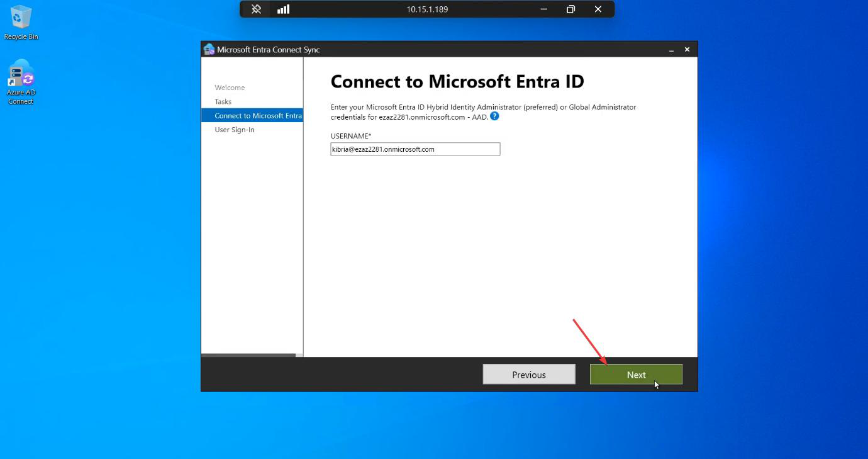868x459 pixels.
Task: Click the USERNAME input field
Action: pyautogui.click(x=415, y=149)
